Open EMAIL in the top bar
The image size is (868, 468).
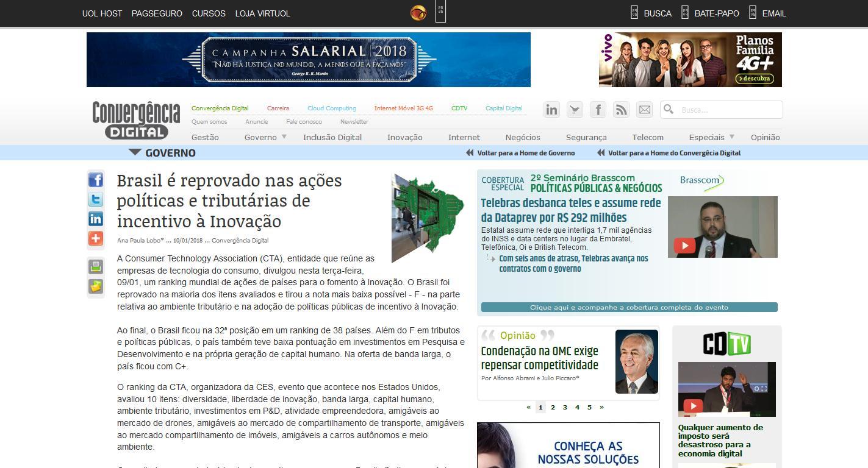774,13
